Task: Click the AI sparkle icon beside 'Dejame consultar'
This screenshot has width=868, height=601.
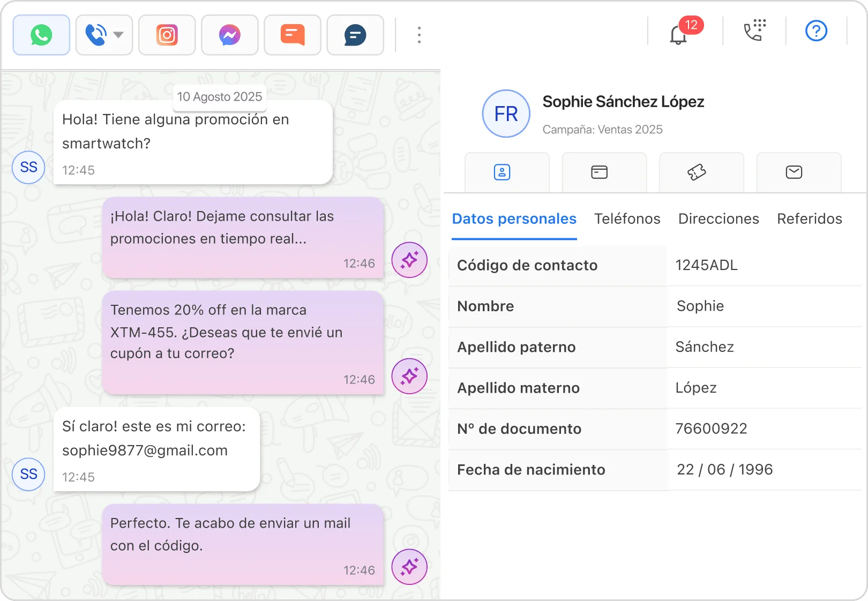Action: pos(409,260)
